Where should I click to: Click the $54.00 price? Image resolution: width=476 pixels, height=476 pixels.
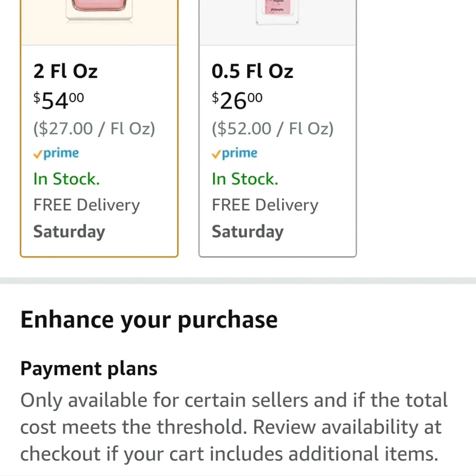[x=59, y=100]
